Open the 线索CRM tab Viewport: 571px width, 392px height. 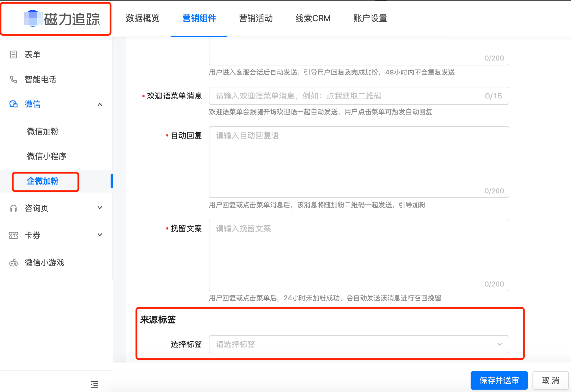click(313, 18)
